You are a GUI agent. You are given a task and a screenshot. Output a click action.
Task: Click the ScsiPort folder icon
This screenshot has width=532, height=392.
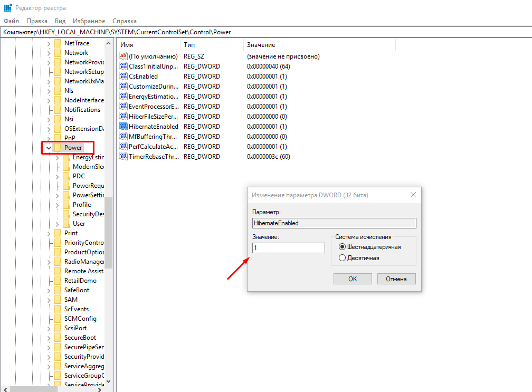click(x=58, y=328)
